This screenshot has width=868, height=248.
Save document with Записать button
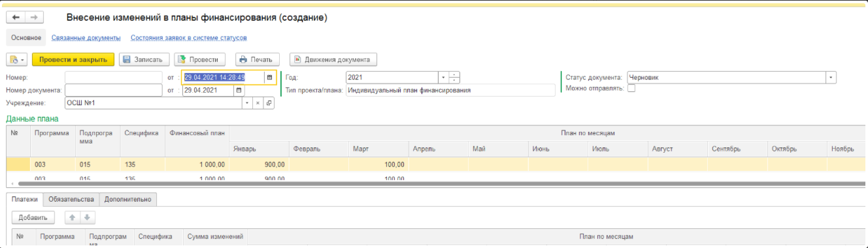(x=144, y=59)
